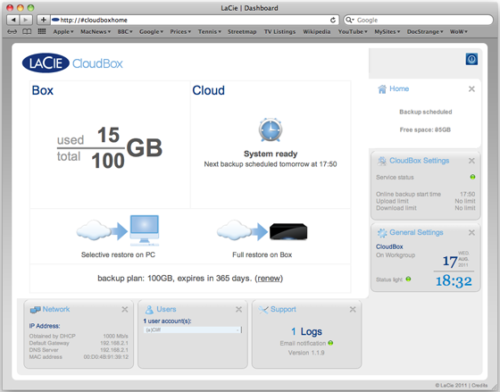Click the Support tools icon

click(263, 310)
